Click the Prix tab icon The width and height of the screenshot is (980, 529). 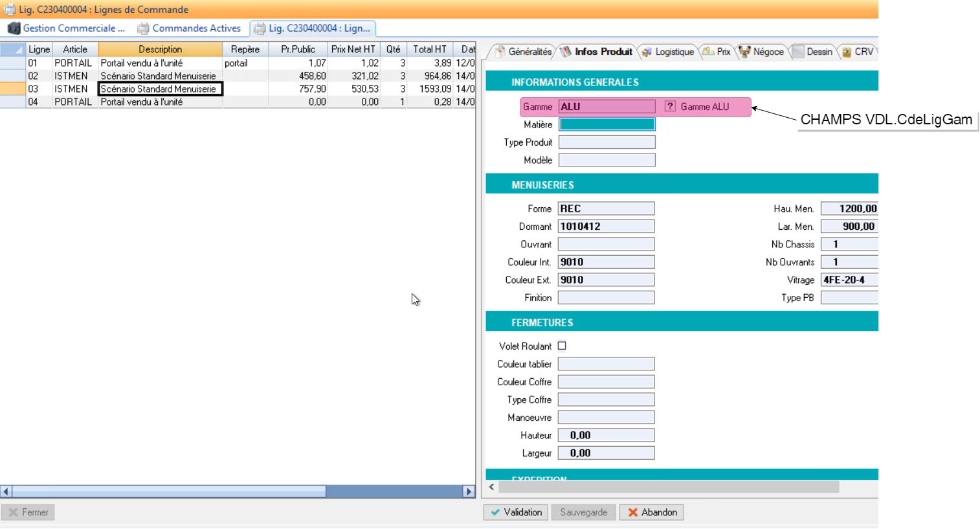708,52
